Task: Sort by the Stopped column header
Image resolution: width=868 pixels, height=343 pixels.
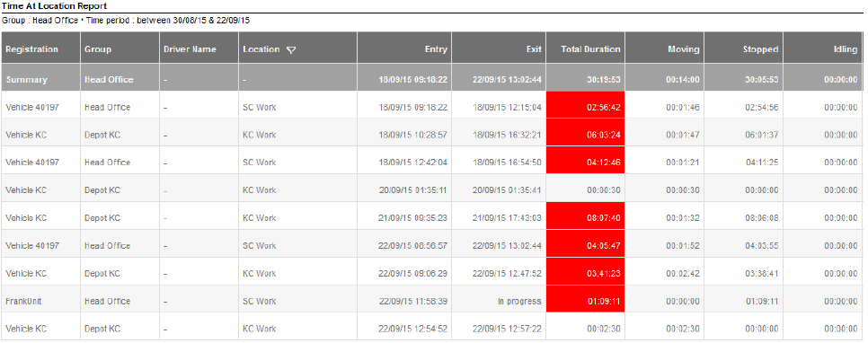Action: [x=760, y=49]
